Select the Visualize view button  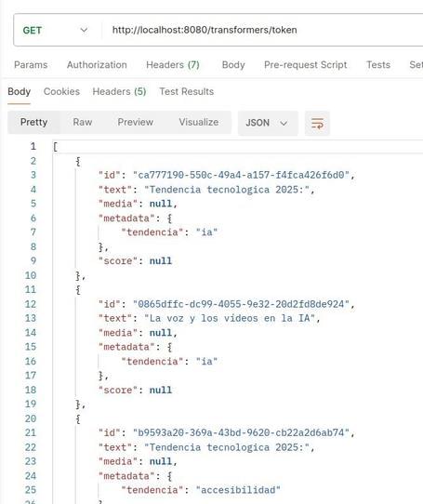pos(199,122)
